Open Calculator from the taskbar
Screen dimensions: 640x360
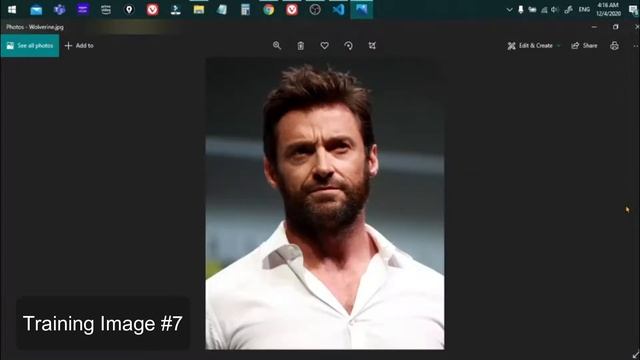tap(245, 9)
